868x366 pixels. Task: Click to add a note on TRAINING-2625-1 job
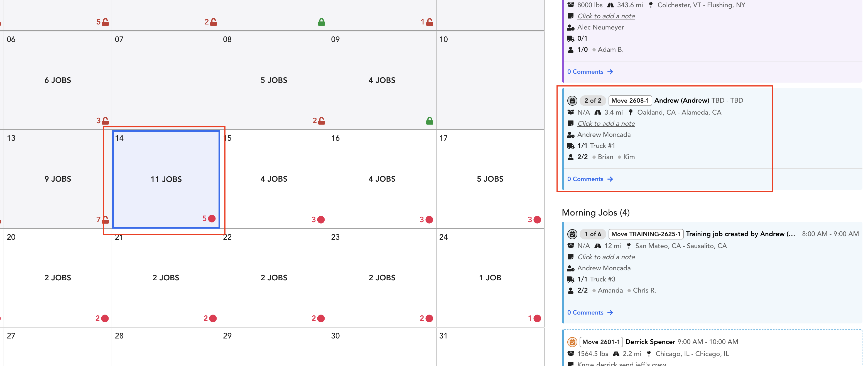606,257
